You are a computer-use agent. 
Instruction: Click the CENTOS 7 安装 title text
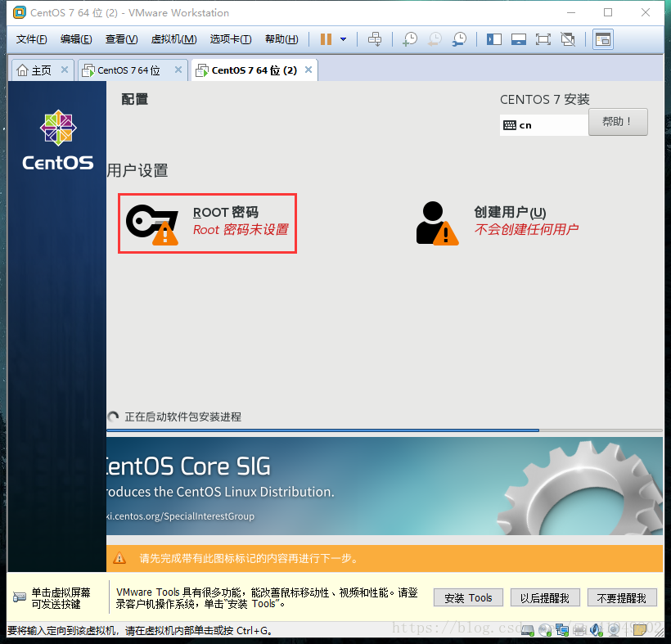click(545, 99)
